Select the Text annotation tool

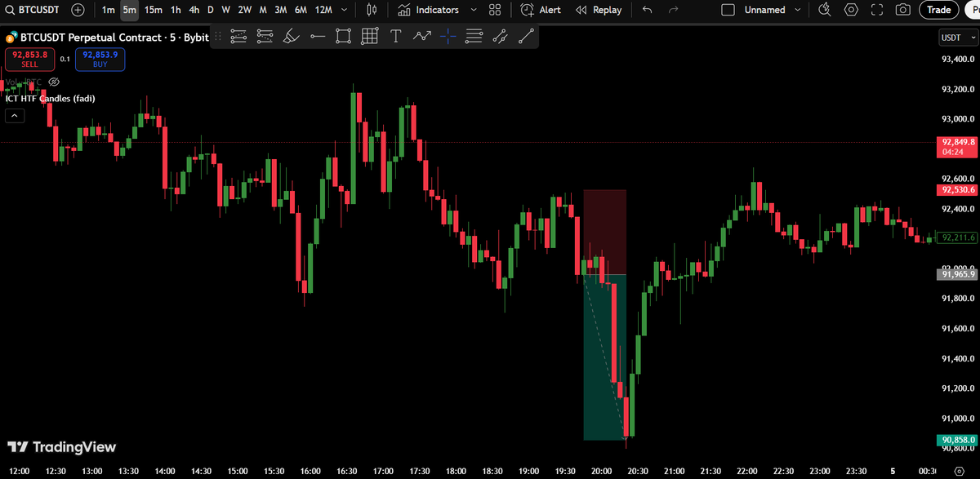[x=395, y=36]
